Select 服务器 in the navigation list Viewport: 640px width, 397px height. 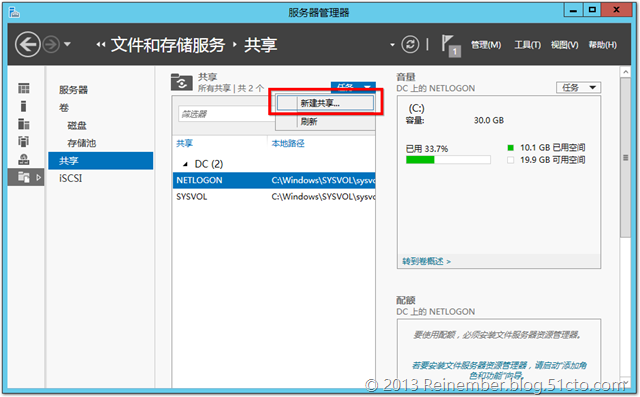click(x=73, y=90)
